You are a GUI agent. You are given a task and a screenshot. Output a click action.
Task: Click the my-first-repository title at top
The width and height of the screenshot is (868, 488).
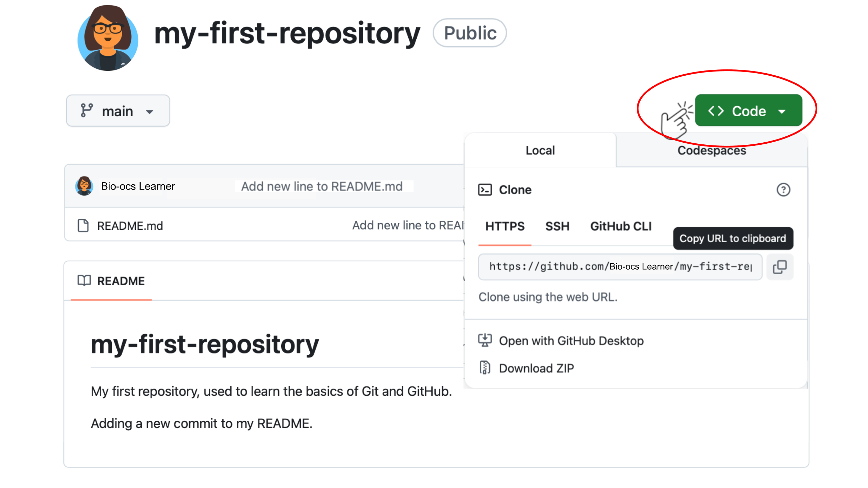tap(287, 34)
